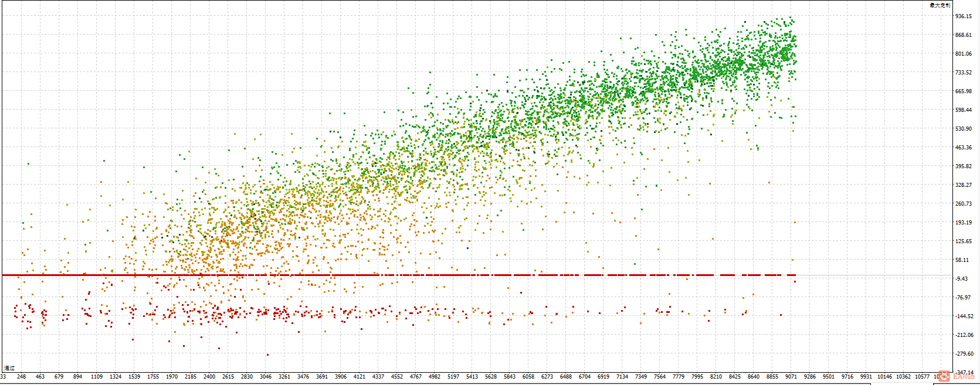Click the -144.52 Y-axis label

(965, 316)
